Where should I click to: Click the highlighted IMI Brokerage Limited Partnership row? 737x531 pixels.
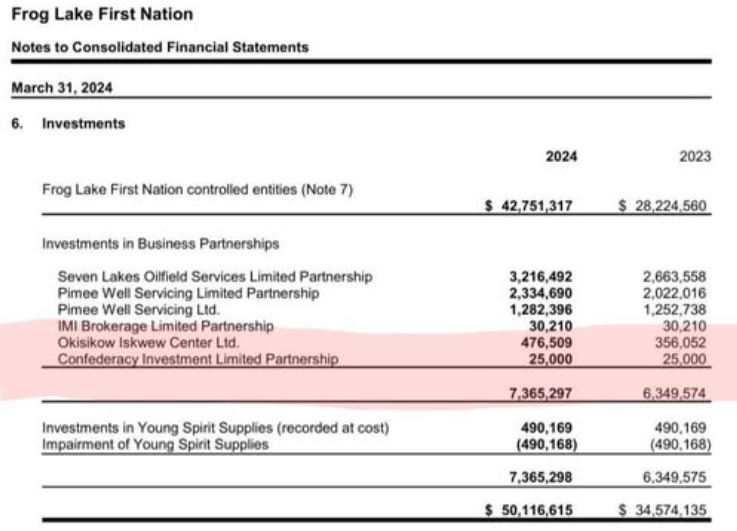tap(165, 326)
